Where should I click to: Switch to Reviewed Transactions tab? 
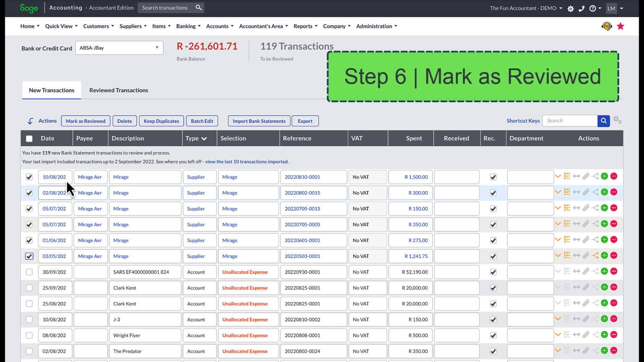(x=119, y=90)
